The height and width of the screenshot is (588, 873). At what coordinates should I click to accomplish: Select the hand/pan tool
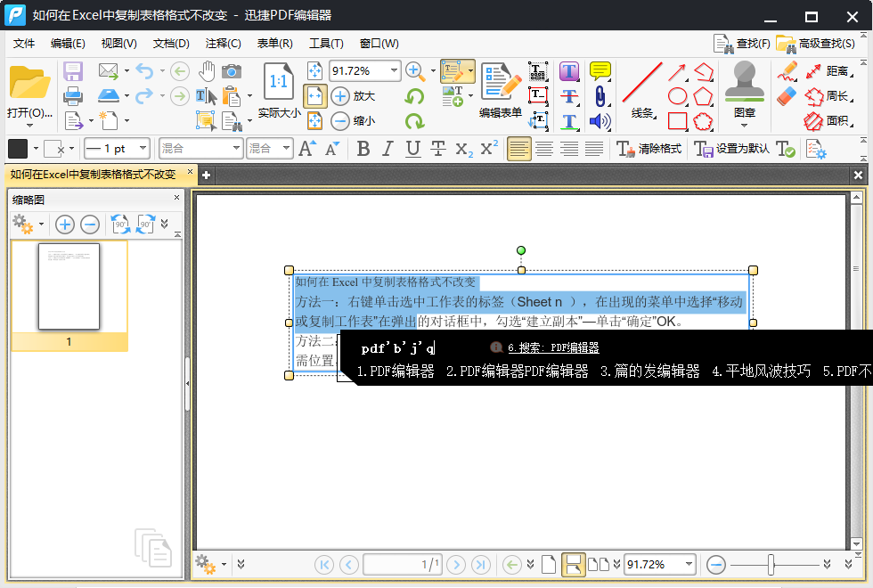[x=208, y=70]
